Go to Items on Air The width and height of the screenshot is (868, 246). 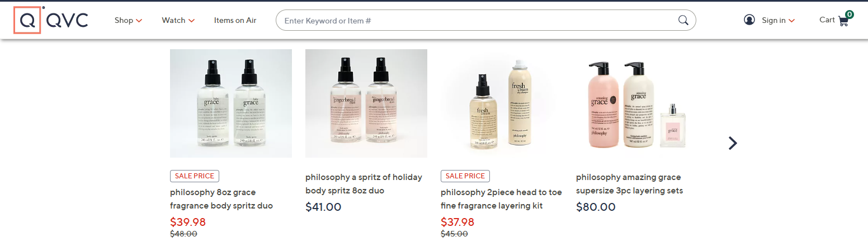tap(235, 20)
